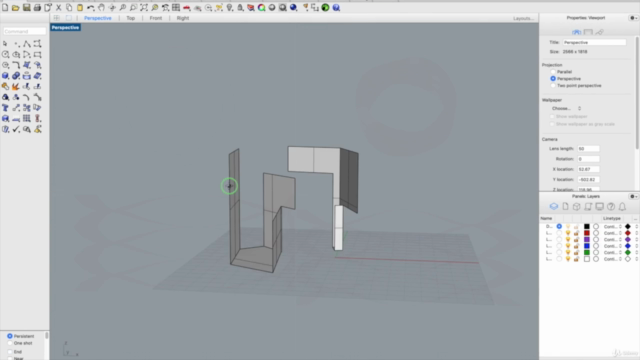The image size is (640, 360).
Task: Select Parallel projection radio button
Action: pyautogui.click(x=553, y=72)
